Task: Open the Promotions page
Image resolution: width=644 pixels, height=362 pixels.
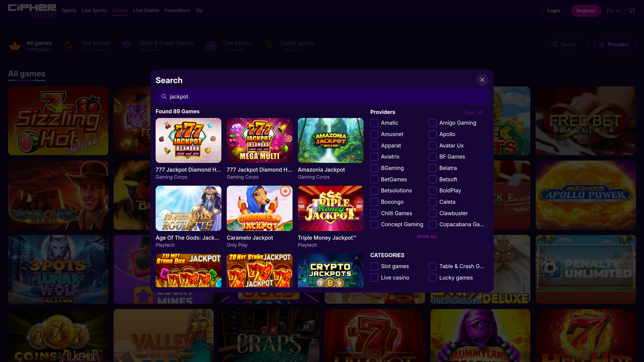Action: point(177,10)
